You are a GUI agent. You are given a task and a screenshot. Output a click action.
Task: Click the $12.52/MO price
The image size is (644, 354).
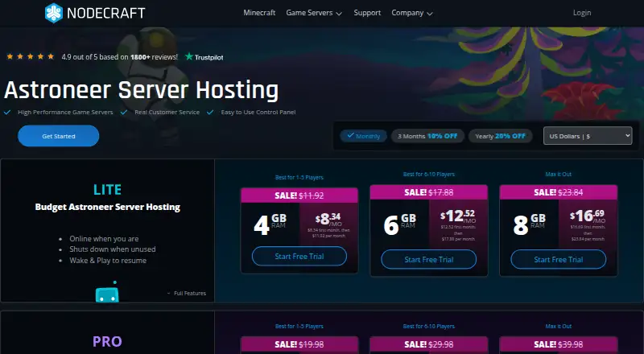point(458,216)
